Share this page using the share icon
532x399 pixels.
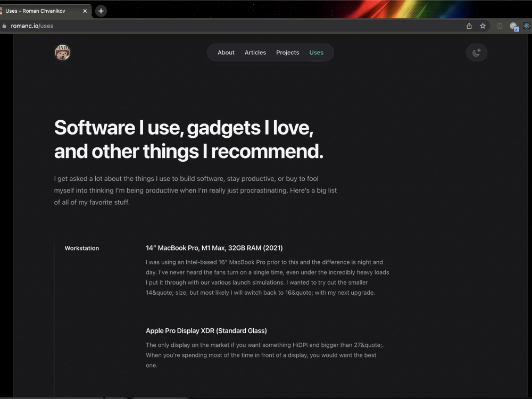pos(469,26)
